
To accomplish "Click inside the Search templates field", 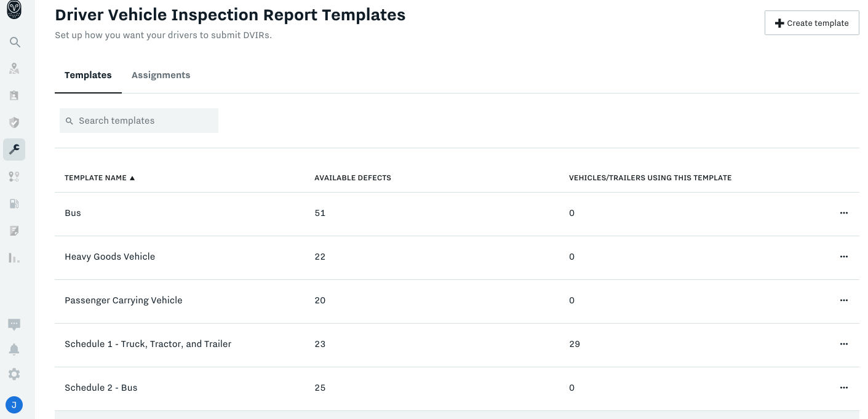I will pyautogui.click(x=139, y=121).
